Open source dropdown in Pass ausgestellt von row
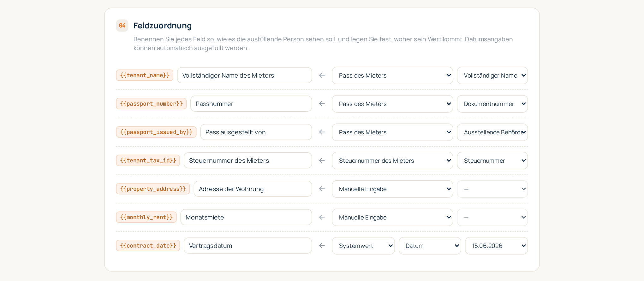The height and width of the screenshot is (281, 644). click(392, 132)
